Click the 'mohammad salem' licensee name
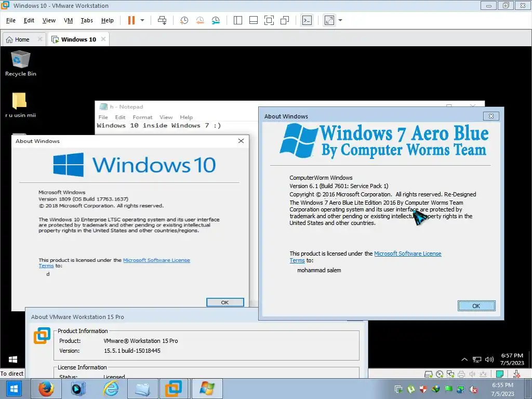This screenshot has height=399, width=532. pos(319,270)
